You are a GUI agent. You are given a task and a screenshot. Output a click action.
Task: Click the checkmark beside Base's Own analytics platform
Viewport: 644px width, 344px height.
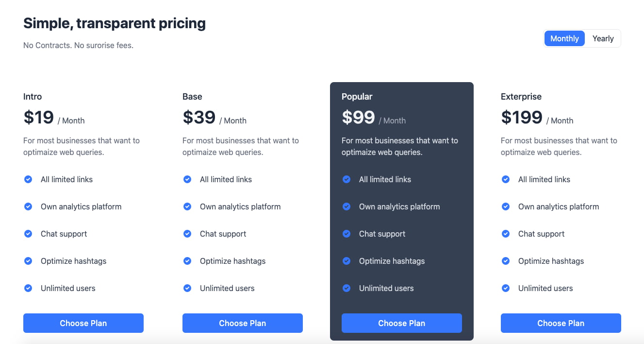click(187, 206)
